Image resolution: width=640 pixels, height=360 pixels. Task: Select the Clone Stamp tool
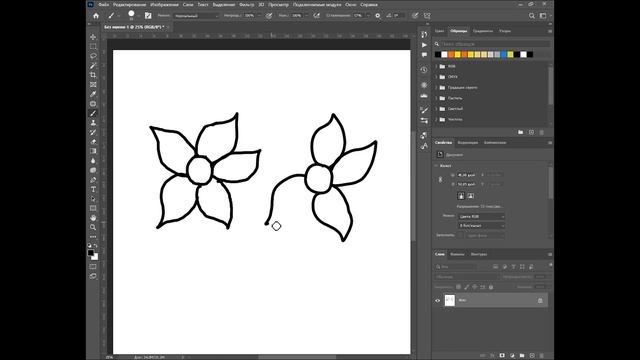93,123
